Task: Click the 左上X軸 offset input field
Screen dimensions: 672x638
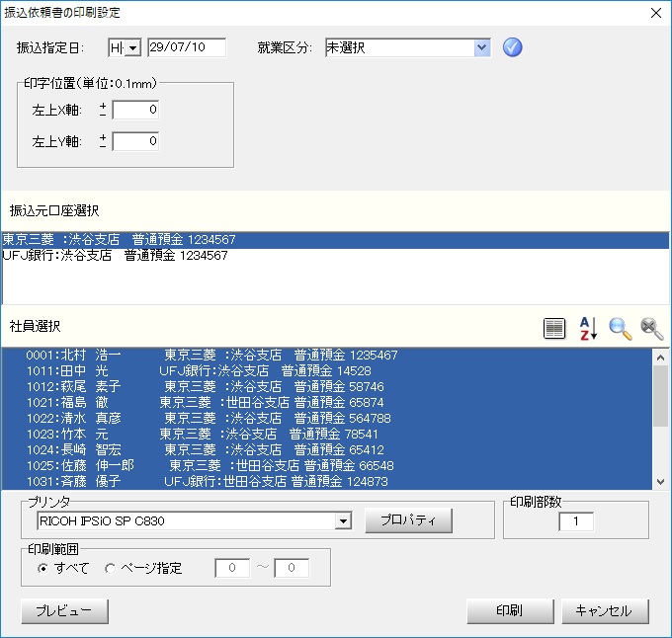Action: 135,110
